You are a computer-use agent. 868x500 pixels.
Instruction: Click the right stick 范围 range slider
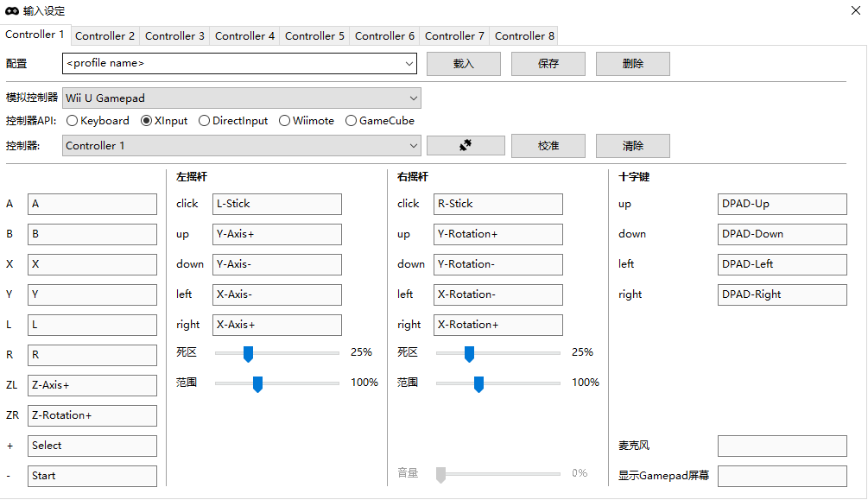pos(498,383)
